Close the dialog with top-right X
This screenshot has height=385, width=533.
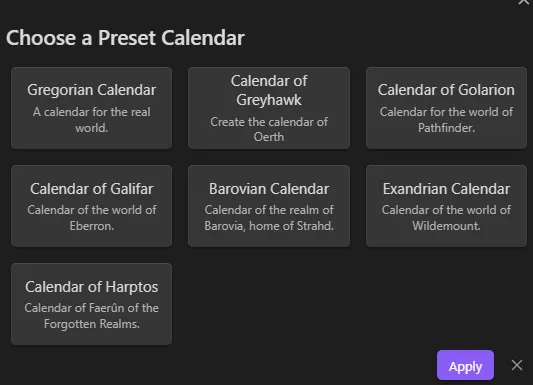click(x=524, y=2)
